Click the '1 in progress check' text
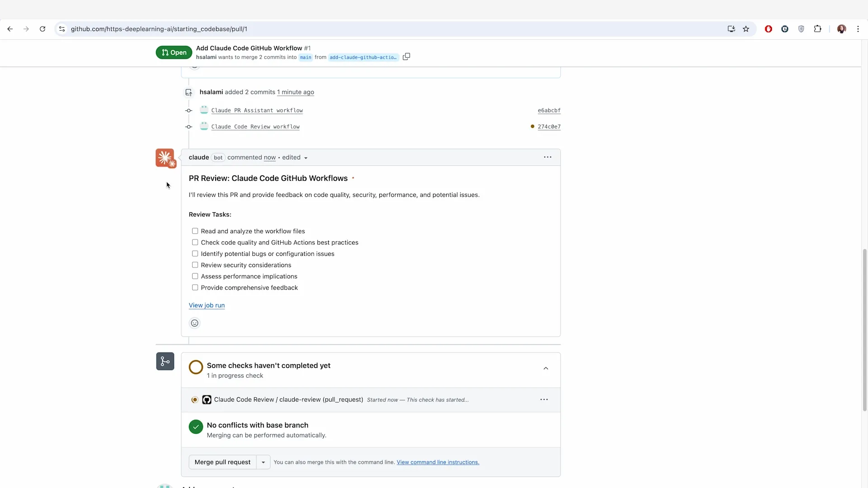This screenshot has height=488, width=868. [235, 376]
